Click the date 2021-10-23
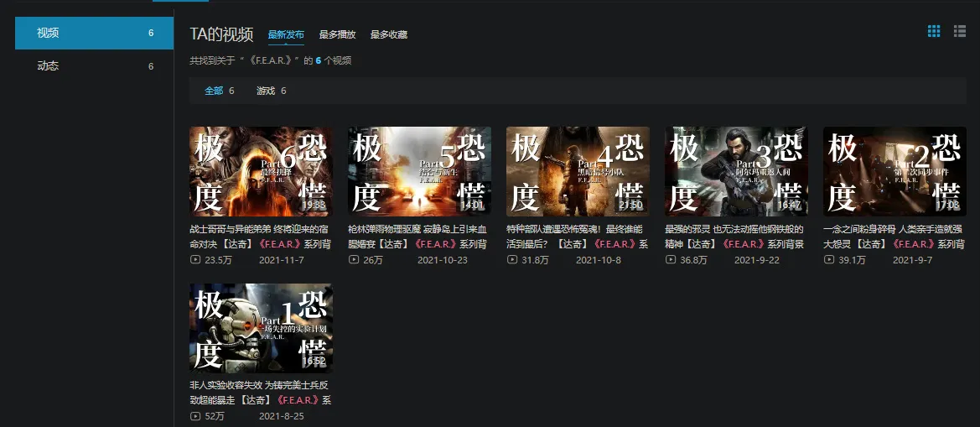Screen dimensions: 980x427 coord(443,260)
